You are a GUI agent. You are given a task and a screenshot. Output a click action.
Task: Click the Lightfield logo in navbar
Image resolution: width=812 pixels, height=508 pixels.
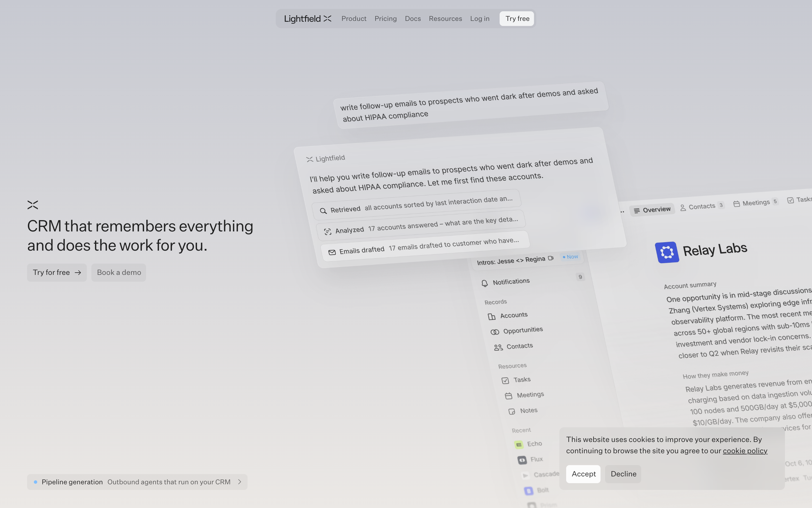coord(308,18)
